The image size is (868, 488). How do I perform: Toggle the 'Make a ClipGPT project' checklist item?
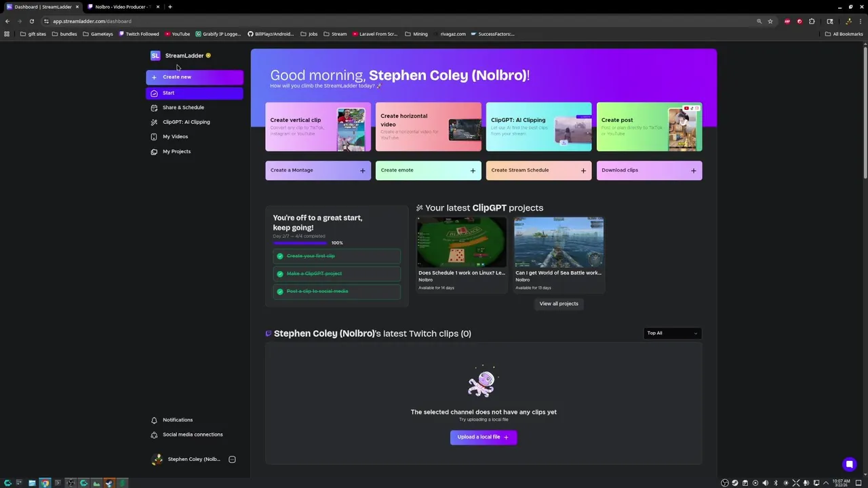pos(337,274)
